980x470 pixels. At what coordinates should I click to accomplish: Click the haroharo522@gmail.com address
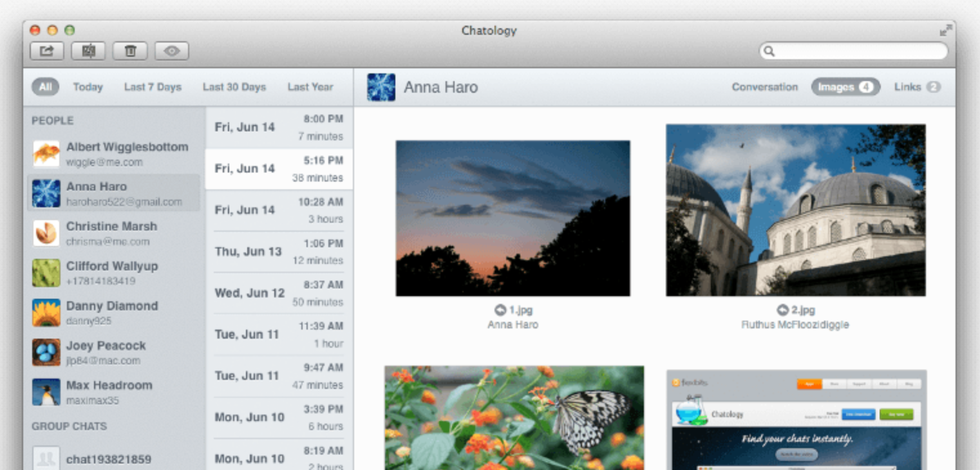click(124, 202)
